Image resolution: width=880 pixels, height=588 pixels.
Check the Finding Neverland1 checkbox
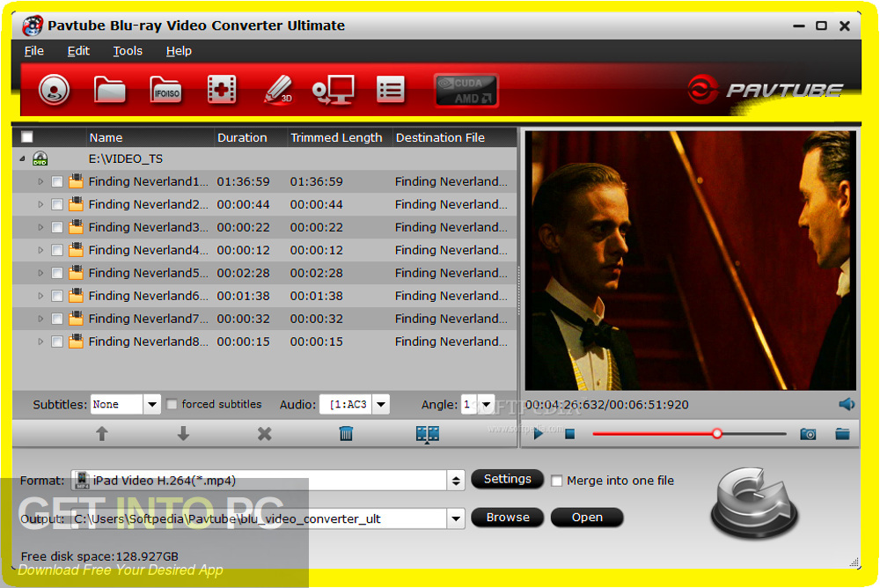point(56,182)
